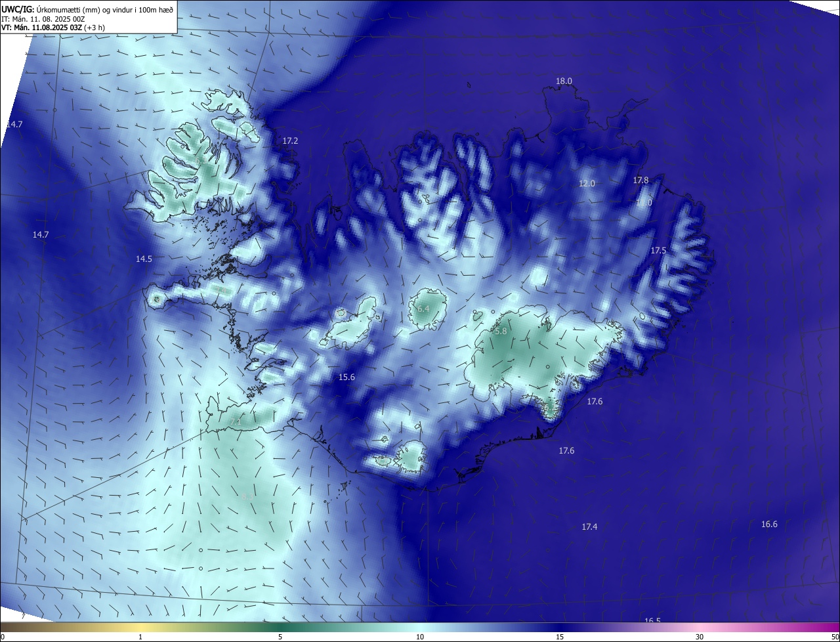Select the 15 tick on the colour scale
This screenshot has height=642, width=840.
560,637
